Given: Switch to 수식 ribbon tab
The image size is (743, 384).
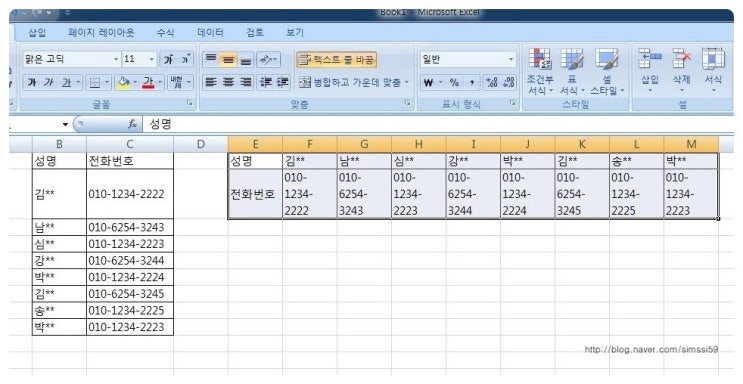Looking at the screenshot, I should click(165, 33).
